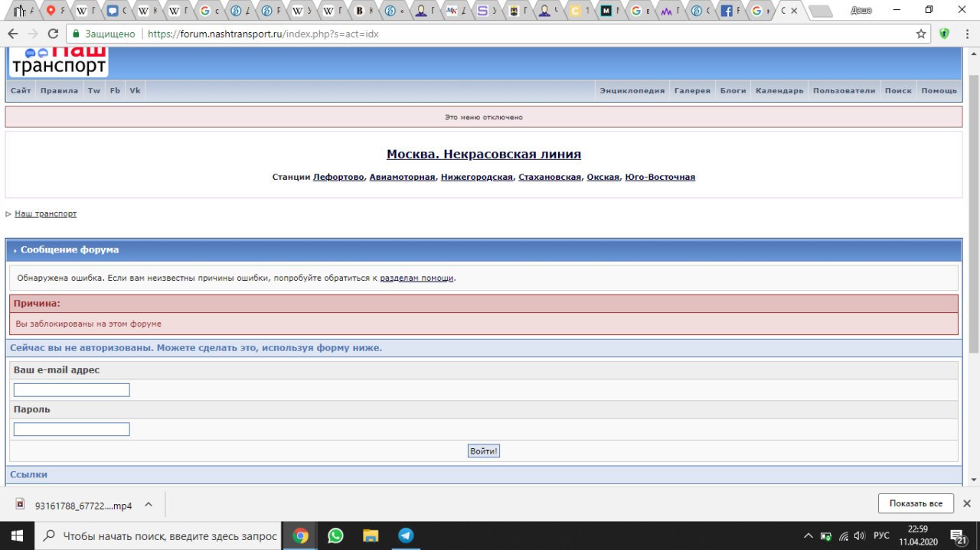The image size is (980, 550).
Task: Open the Нижегородская station link
Action: pyautogui.click(x=477, y=177)
